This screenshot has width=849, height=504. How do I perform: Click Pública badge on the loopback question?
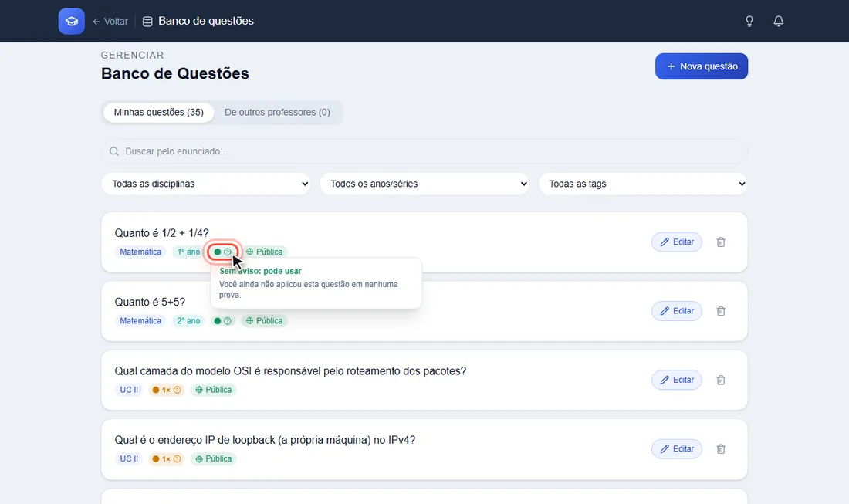(x=213, y=458)
